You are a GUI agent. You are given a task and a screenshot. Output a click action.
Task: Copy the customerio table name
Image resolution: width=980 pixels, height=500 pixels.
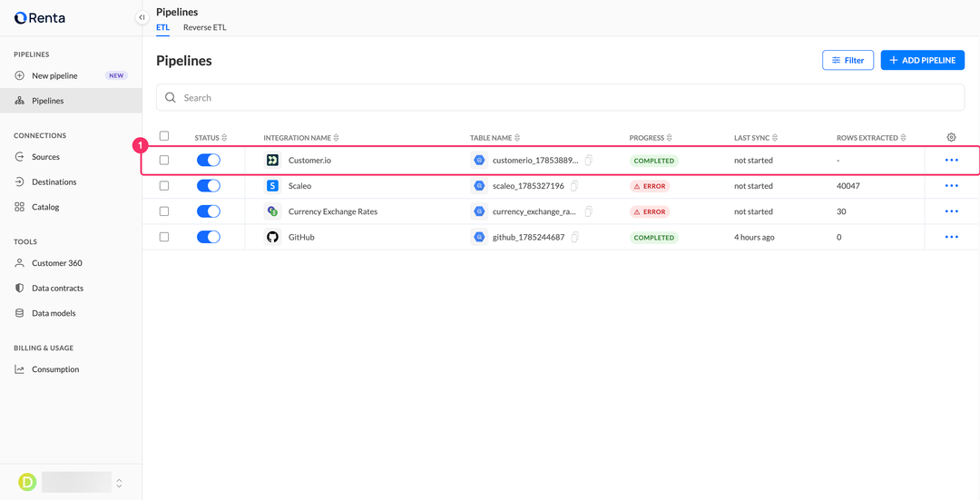click(588, 161)
